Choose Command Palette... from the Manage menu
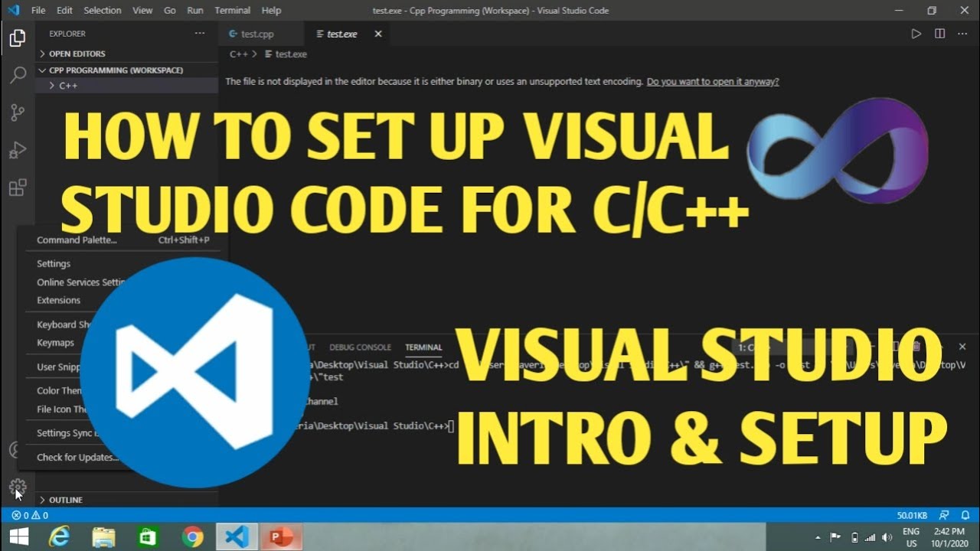980x551 pixels. coord(122,240)
